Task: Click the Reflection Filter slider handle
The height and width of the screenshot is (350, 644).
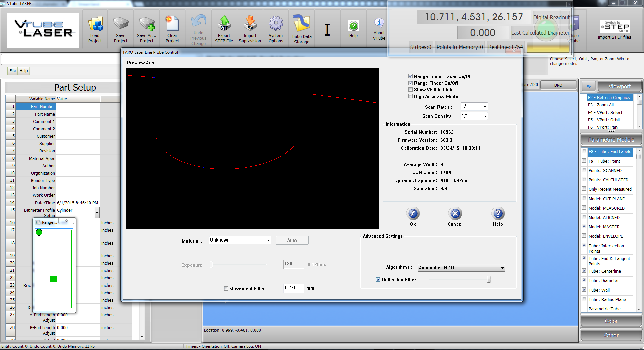Action: click(x=489, y=279)
